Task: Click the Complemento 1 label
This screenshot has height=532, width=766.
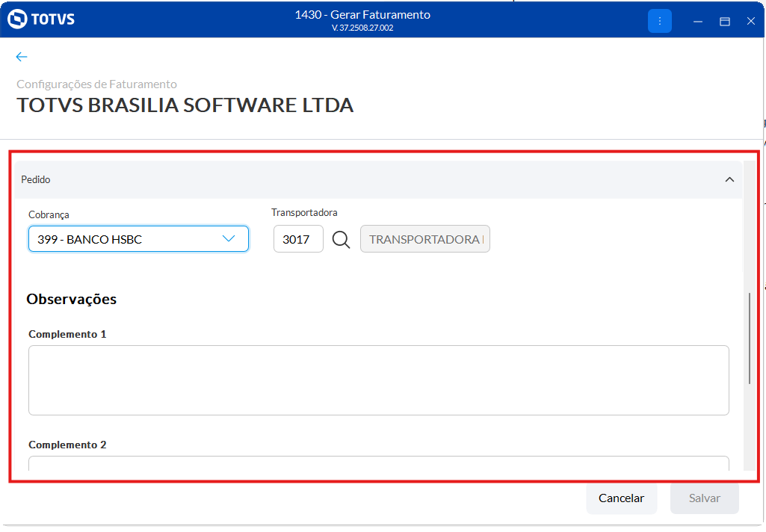Action: point(67,334)
